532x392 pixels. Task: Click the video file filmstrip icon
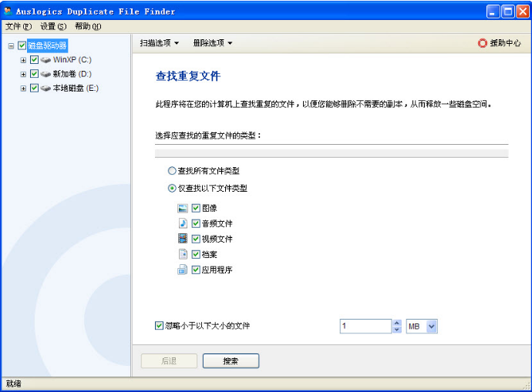[183, 239]
